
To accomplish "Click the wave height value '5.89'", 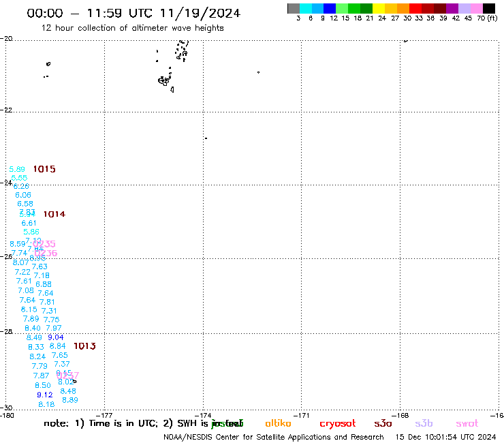I will click(17, 169).
